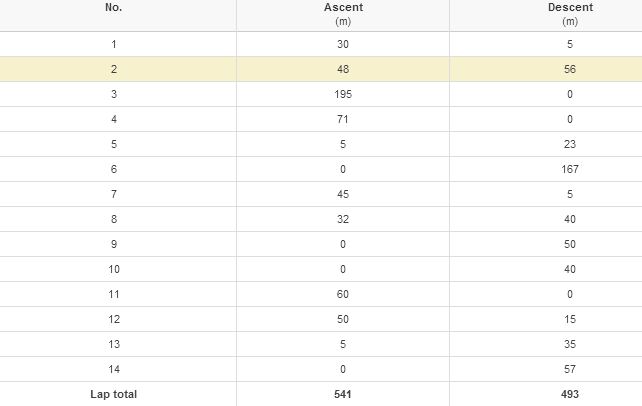Select the highlighted lap 2 row

tap(321, 69)
